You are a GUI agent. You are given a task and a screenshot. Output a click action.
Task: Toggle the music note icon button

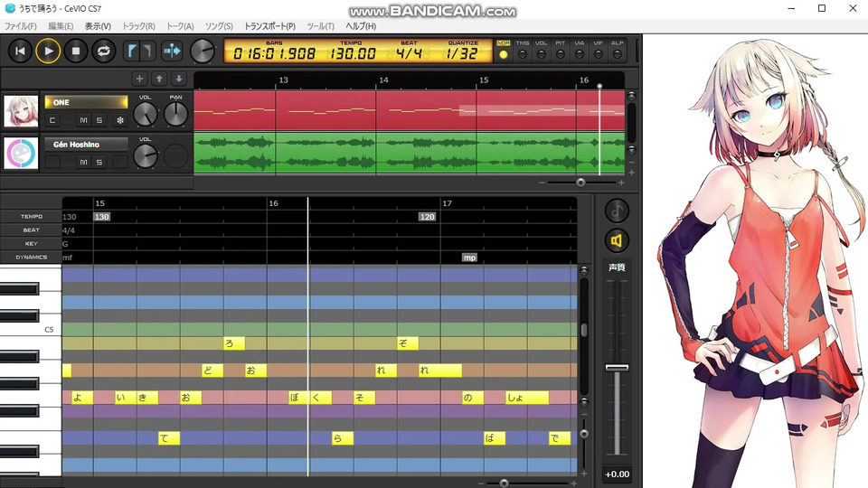[617, 211]
